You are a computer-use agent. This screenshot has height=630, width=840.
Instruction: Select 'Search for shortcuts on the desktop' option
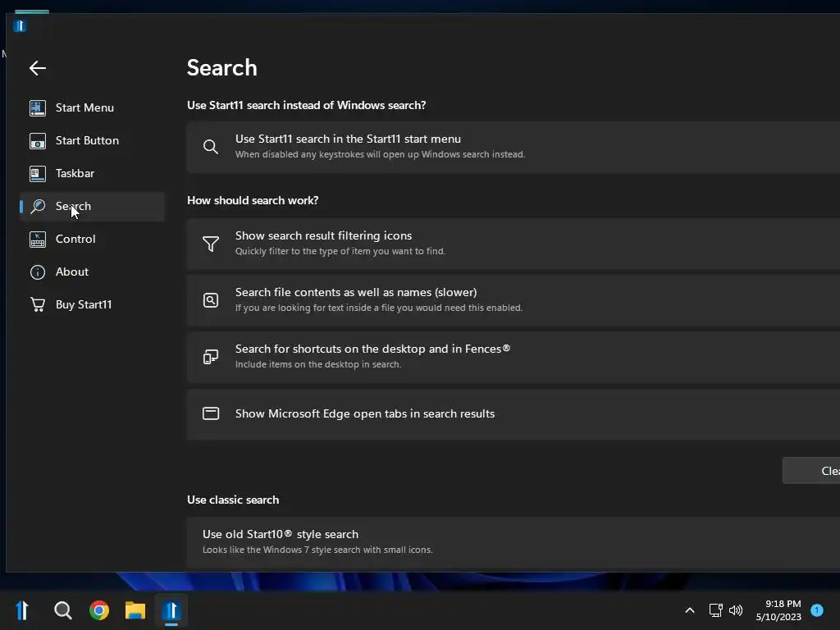click(514, 357)
